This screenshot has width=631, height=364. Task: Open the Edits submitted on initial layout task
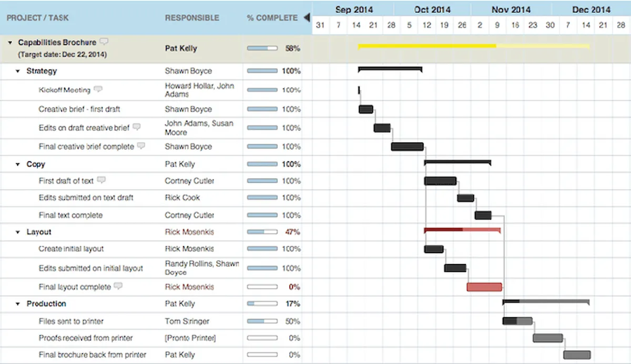pyautogui.click(x=91, y=268)
